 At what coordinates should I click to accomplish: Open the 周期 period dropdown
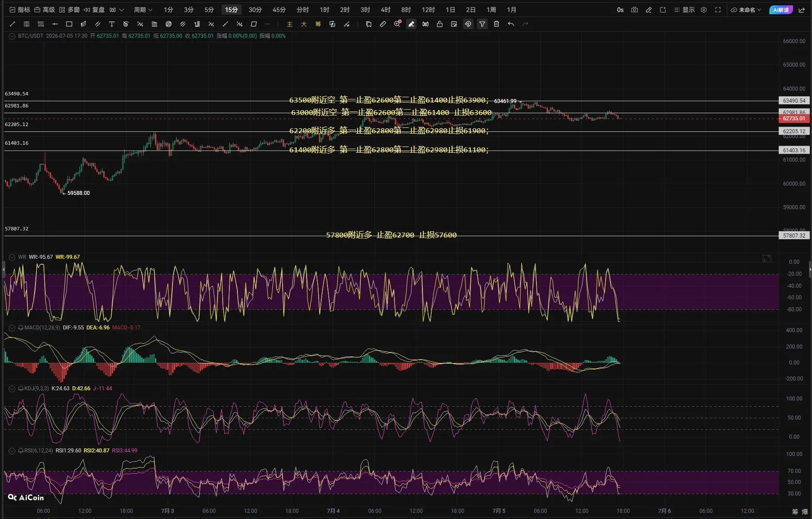[143, 10]
